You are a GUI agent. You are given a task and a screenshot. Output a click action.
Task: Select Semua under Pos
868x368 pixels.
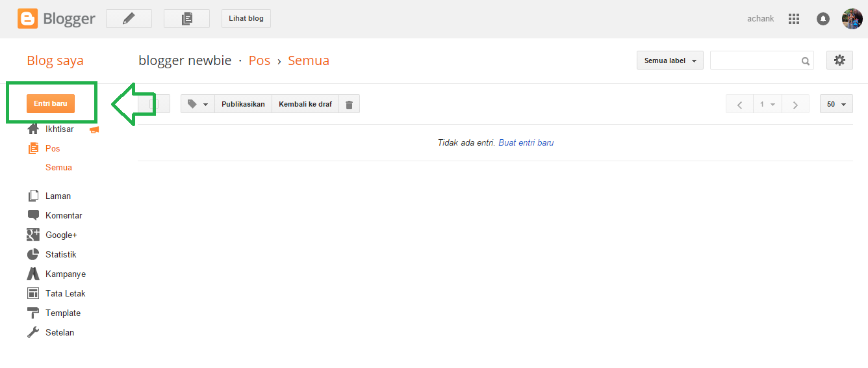click(x=58, y=168)
